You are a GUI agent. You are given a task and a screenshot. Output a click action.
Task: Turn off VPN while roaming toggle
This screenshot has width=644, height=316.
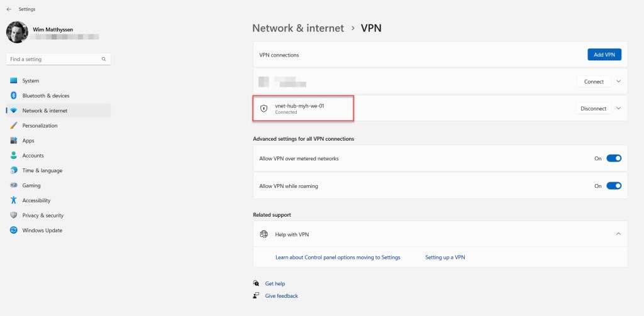[614, 186]
